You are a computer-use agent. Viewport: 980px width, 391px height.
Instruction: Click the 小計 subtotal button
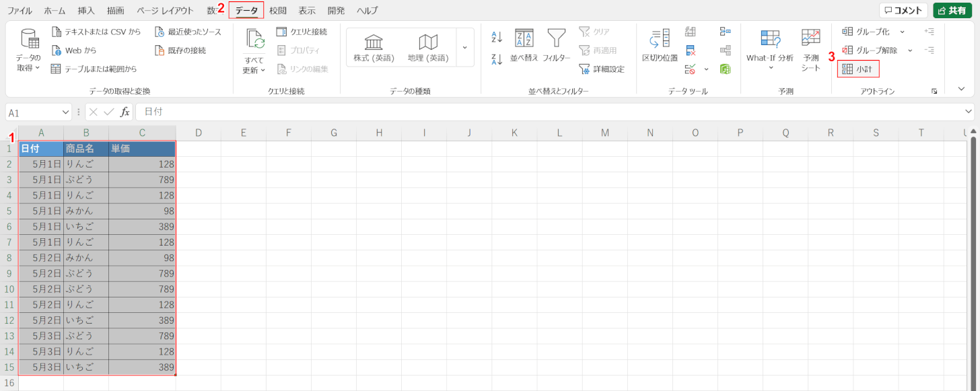(x=858, y=69)
